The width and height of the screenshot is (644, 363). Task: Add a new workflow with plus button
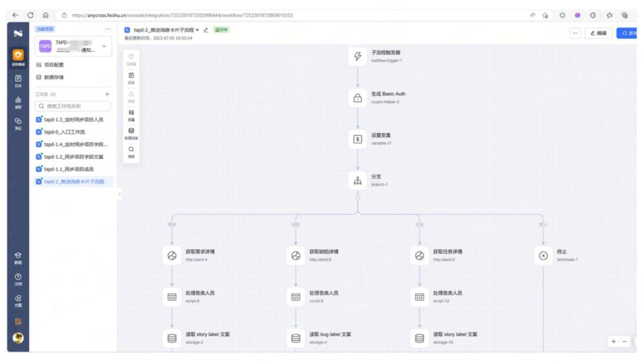pyautogui.click(x=107, y=94)
